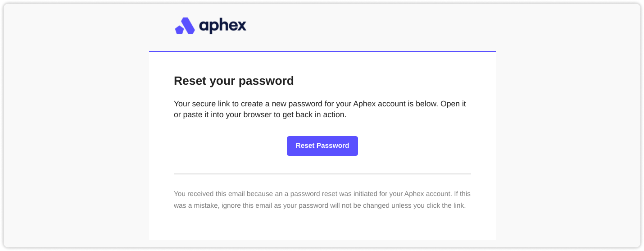
Task: Click the purple line under the logo
Action: tap(322, 51)
